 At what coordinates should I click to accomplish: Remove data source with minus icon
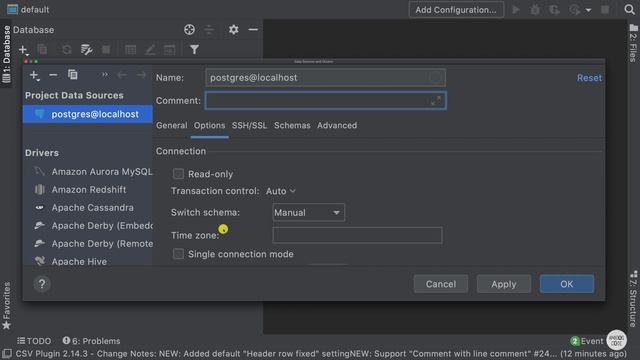(53, 75)
